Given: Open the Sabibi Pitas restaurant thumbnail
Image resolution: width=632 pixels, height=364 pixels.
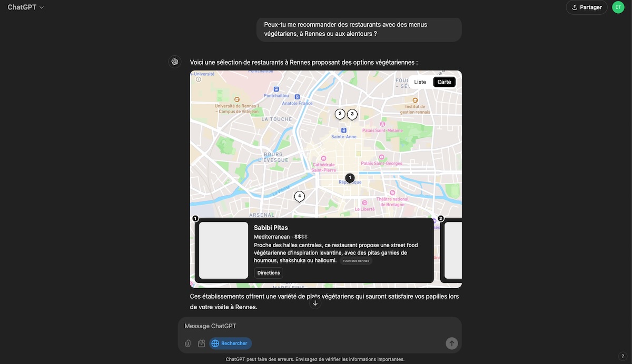Looking at the screenshot, I should [x=223, y=250].
